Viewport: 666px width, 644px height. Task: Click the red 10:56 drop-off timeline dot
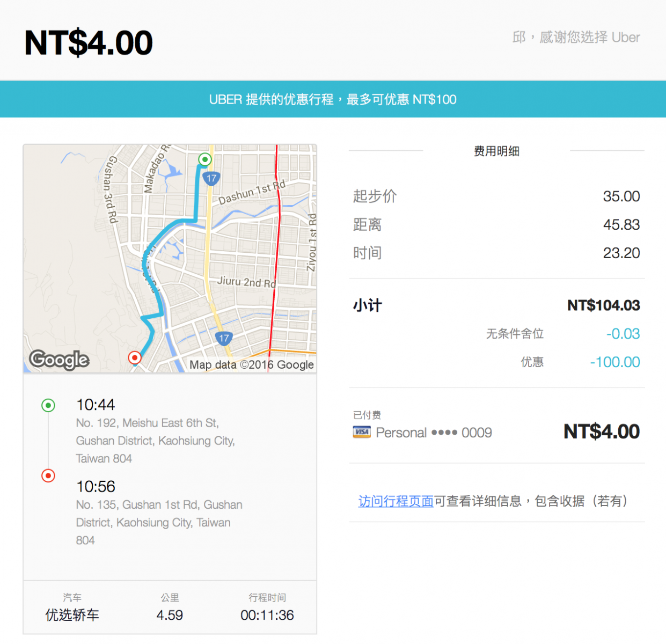coord(48,475)
